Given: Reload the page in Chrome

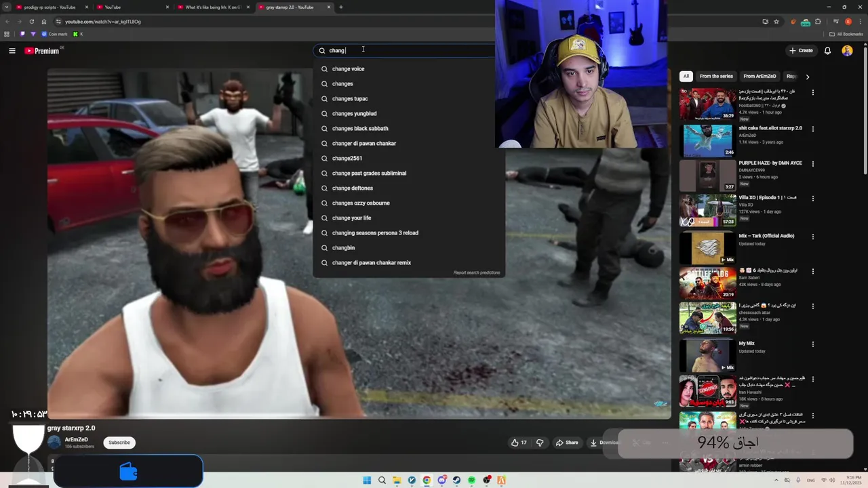Looking at the screenshot, I should coord(31,22).
